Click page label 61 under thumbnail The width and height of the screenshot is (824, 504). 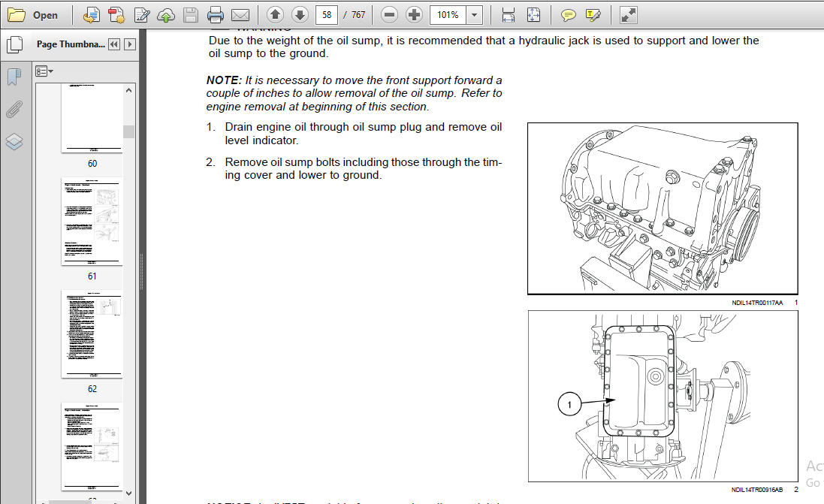click(92, 276)
